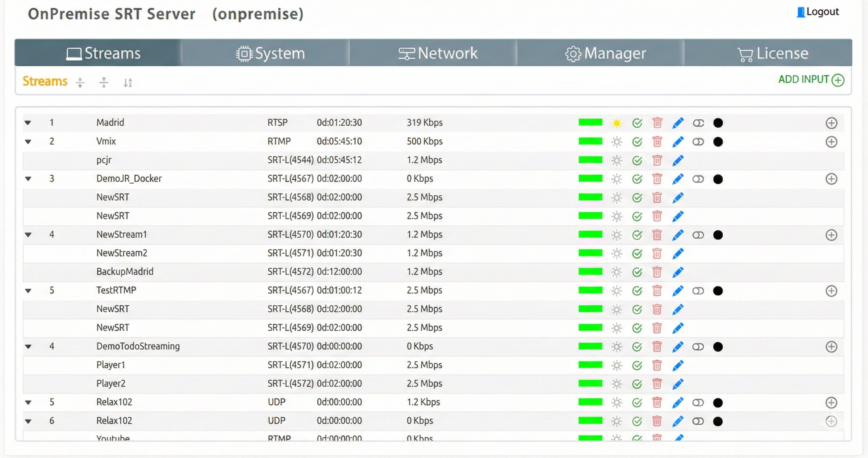Add an output to NewStream1 via plus icon
The height and width of the screenshot is (458, 868).
(831, 235)
